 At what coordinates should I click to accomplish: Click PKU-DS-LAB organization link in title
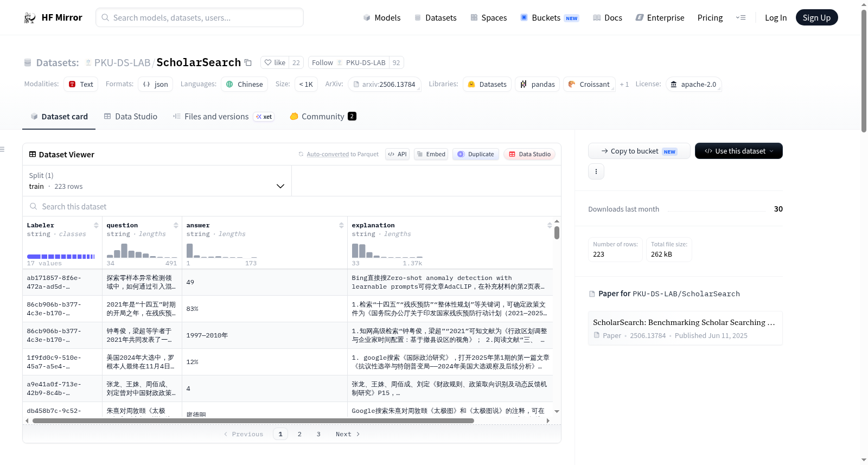coord(122,62)
